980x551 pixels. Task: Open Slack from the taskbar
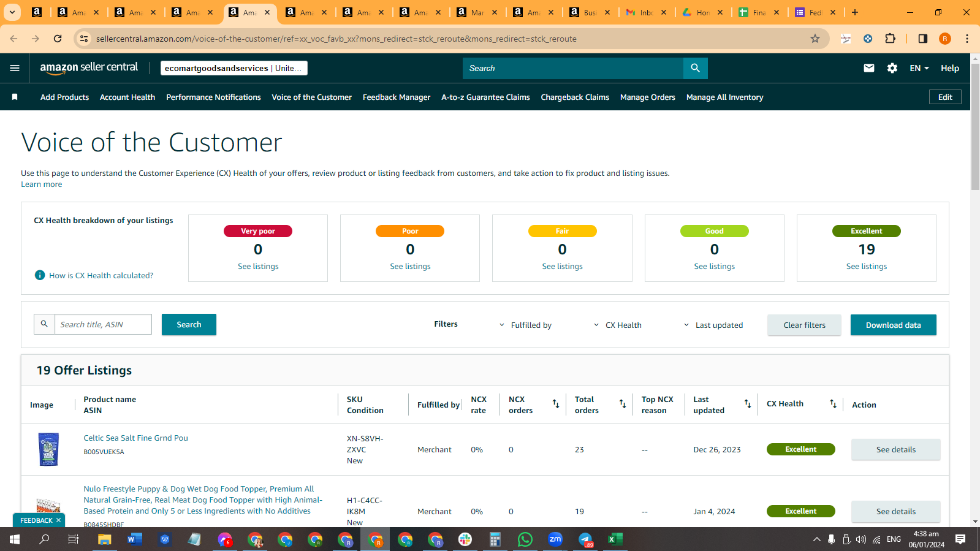point(465,539)
